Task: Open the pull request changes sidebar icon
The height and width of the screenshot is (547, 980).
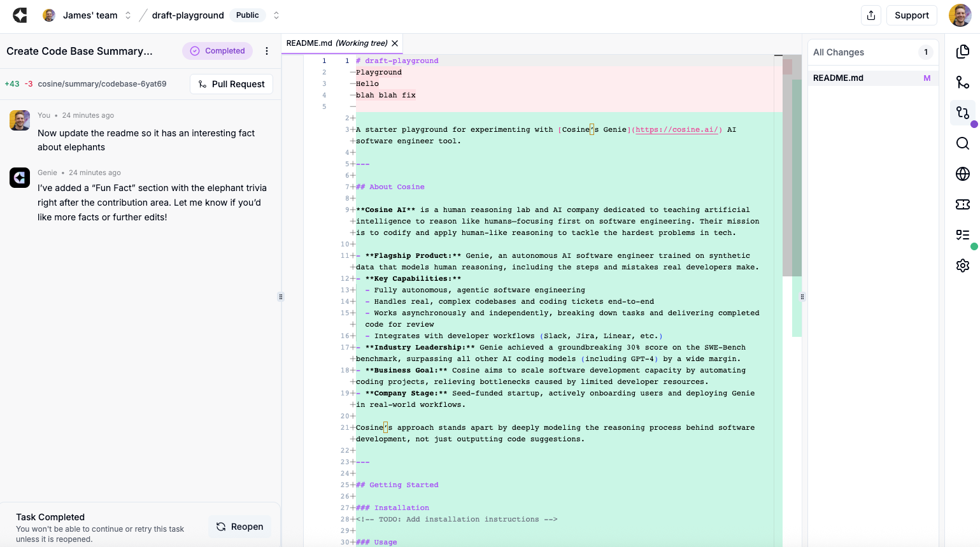Action: pyautogui.click(x=962, y=113)
